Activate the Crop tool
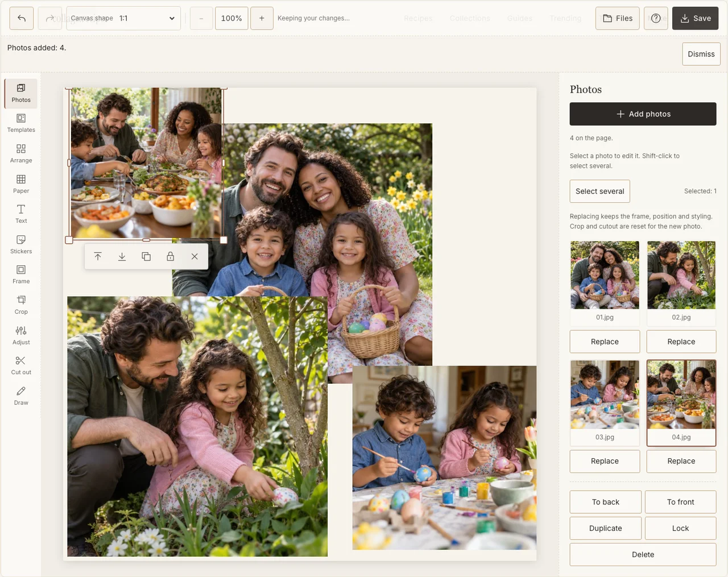Viewport: 728px width, 577px height. [x=21, y=305]
